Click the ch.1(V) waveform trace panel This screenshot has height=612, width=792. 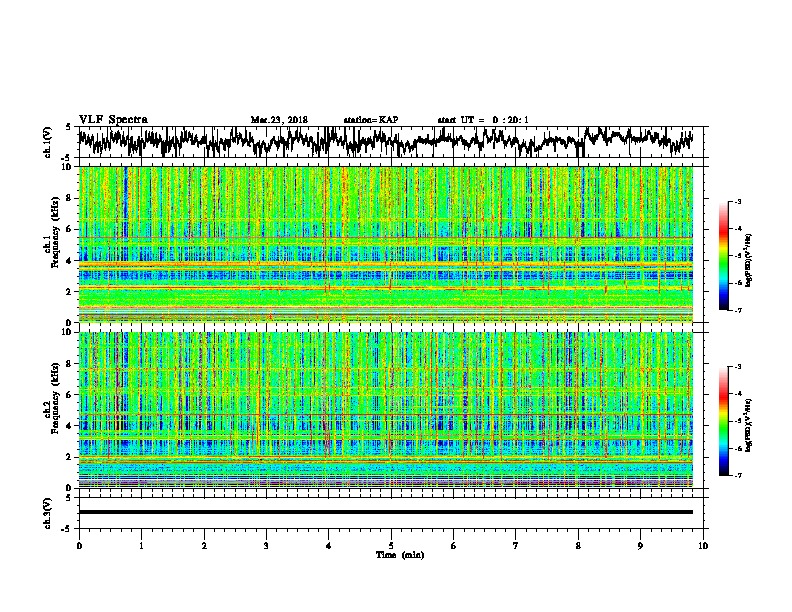pos(391,142)
